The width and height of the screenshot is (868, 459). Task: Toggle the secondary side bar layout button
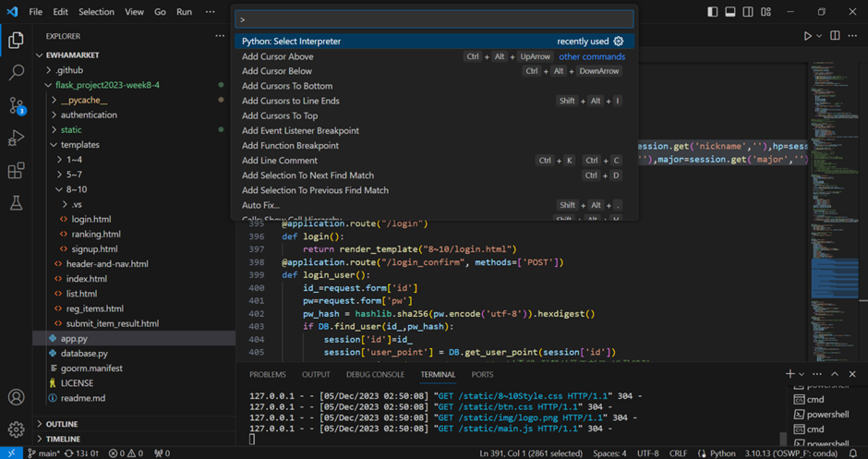[x=747, y=12]
